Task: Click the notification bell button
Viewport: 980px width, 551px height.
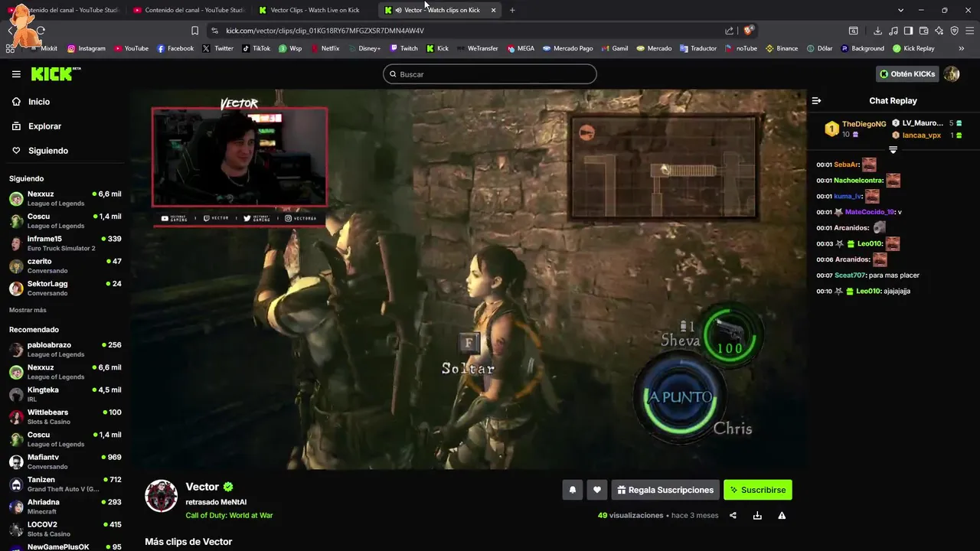Action: click(572, 490)
